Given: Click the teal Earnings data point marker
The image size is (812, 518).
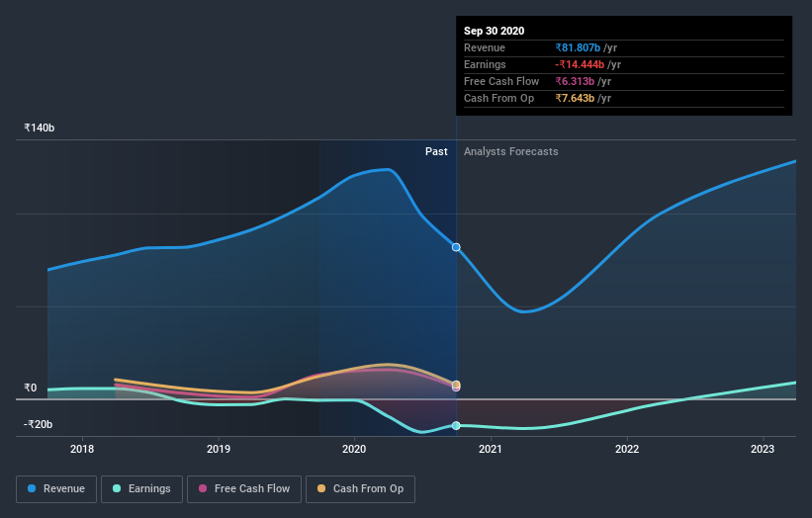Looking at the screenshot, I should point(456,425).
